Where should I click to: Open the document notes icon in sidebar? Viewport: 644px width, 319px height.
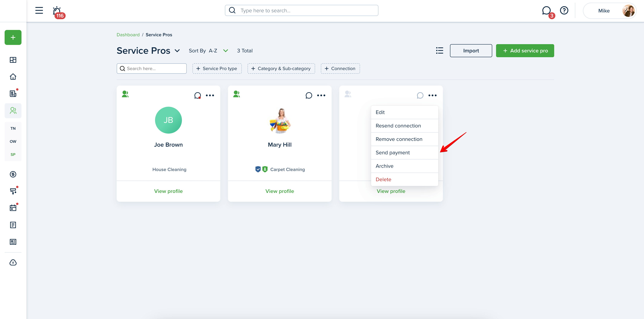click(x=13, y=225)
